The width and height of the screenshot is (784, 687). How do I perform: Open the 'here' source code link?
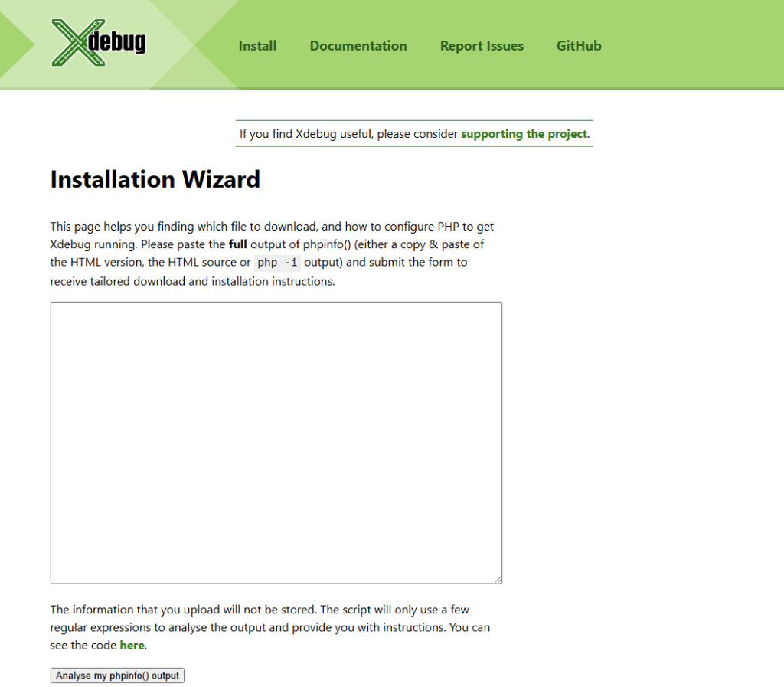pos(132,645)
